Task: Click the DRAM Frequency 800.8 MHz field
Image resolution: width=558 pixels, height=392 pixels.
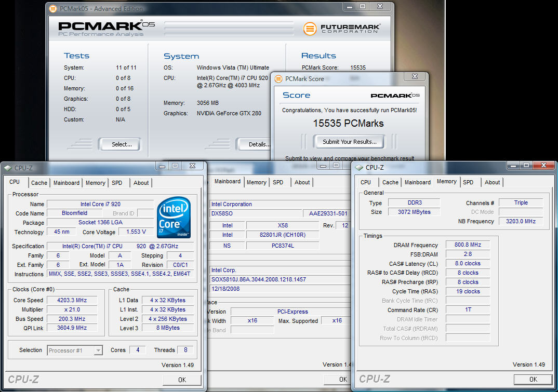Action: click(x=468, y=245)
